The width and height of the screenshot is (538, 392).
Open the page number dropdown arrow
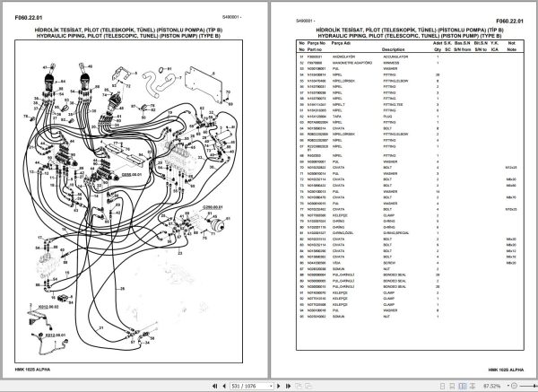pos(271,386)
